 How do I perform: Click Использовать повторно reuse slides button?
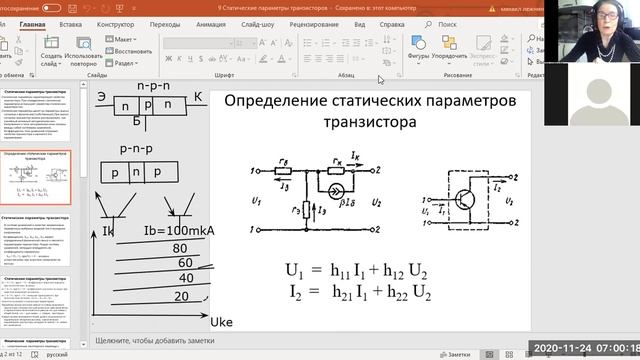click(x=83, y=51)
